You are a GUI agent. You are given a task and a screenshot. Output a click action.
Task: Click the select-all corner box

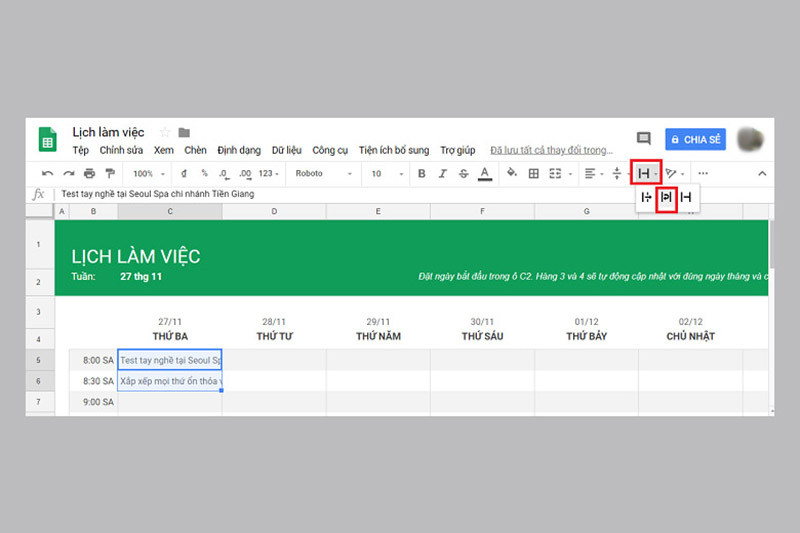click(40, 211)
